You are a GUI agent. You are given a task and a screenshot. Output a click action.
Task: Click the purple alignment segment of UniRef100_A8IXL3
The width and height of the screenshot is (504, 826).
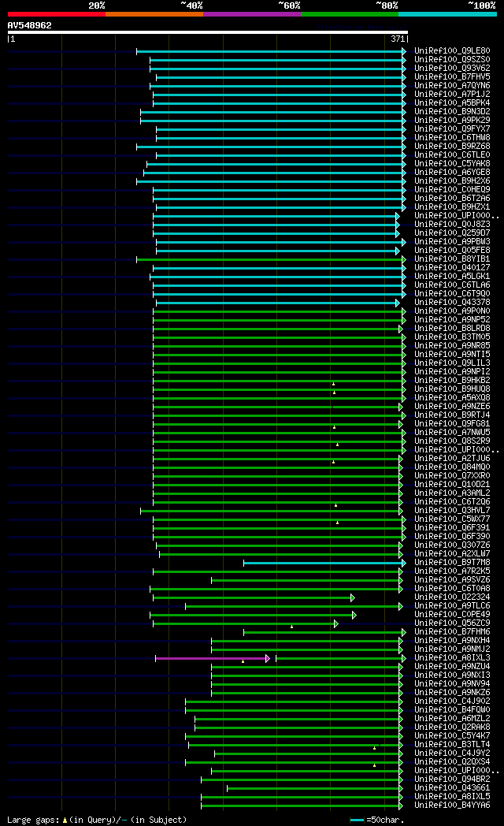(x=213, y=658)
